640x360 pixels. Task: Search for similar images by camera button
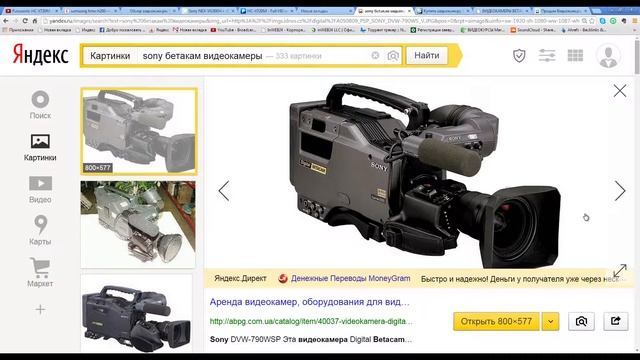(581, 321)
